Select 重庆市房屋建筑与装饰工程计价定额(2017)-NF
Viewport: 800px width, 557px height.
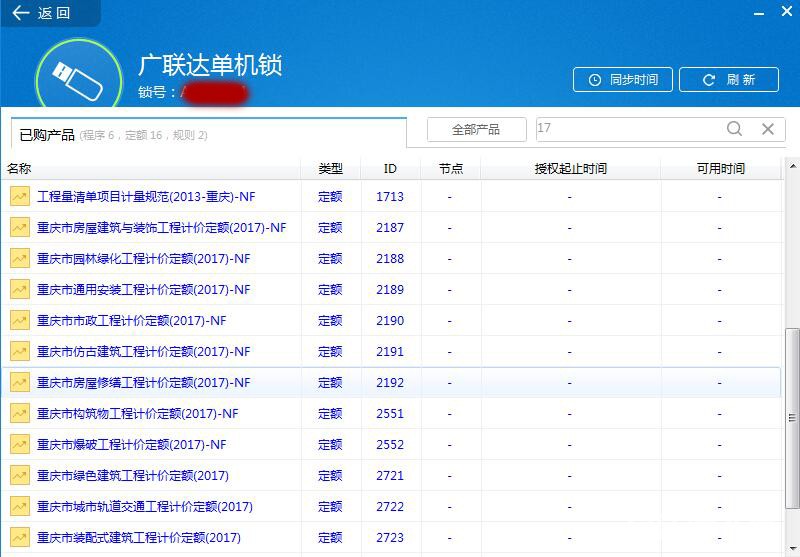tap(161, 227)
